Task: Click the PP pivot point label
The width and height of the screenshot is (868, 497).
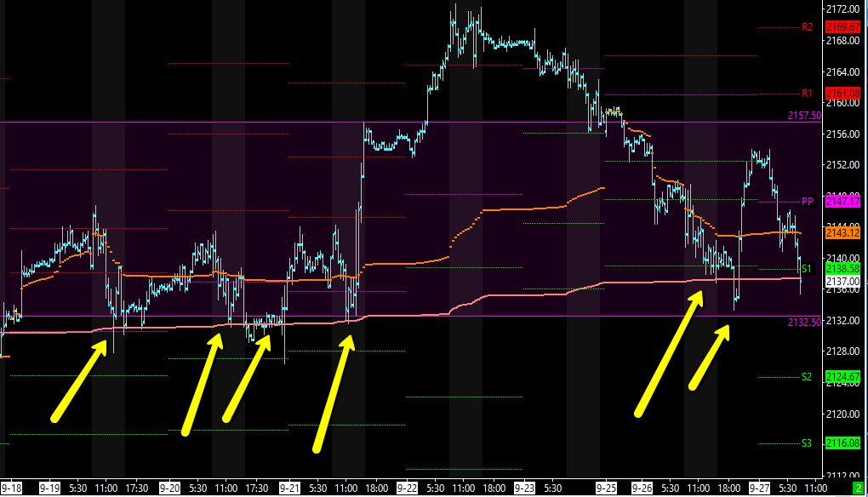Action: point(808,202)
